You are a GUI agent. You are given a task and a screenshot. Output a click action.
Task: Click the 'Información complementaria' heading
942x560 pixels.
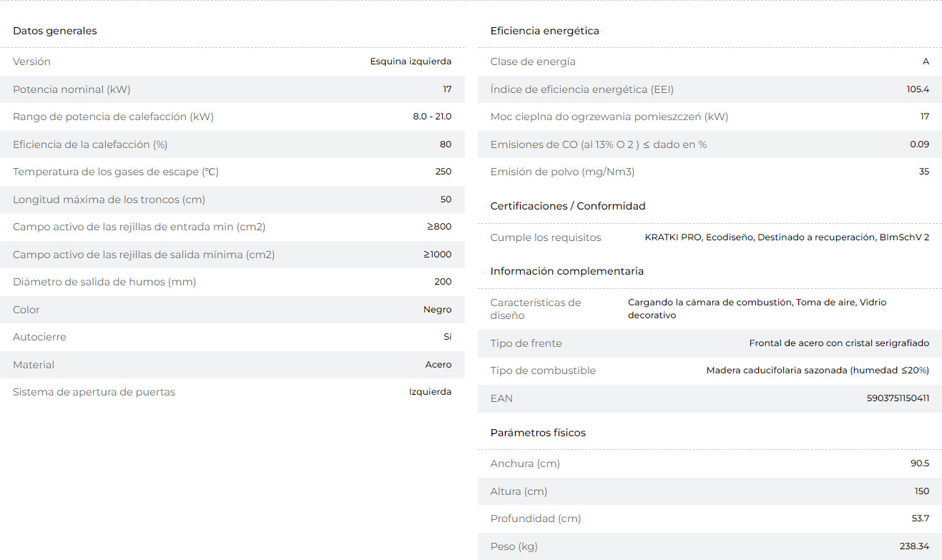(x=566, y=271)
